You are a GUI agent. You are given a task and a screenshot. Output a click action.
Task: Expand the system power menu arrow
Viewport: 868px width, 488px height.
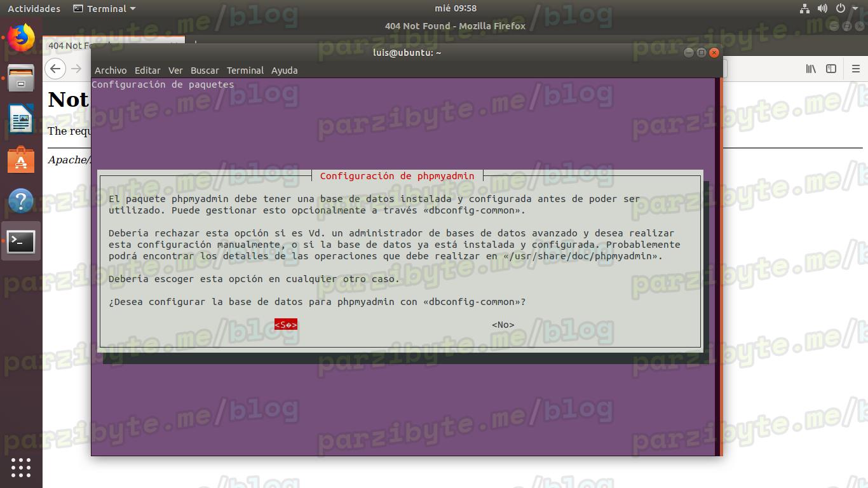coord(855,8)
